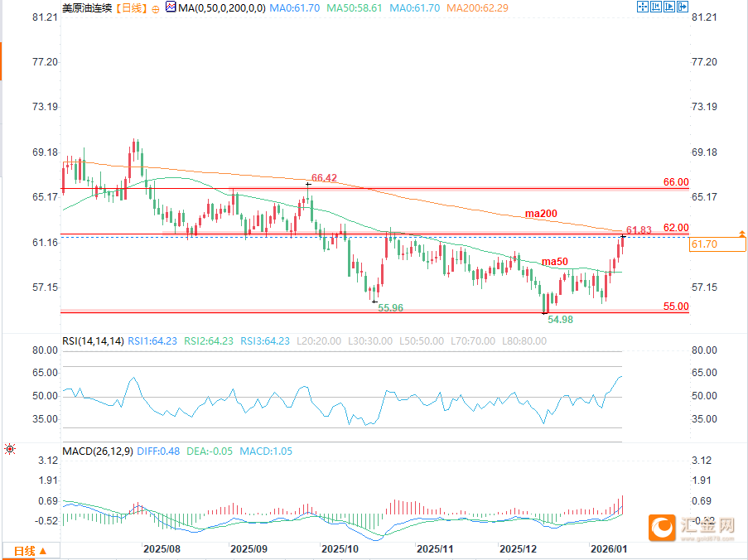
Task: Click the red ma200 annotation label
Action: [x=541, y=214]
